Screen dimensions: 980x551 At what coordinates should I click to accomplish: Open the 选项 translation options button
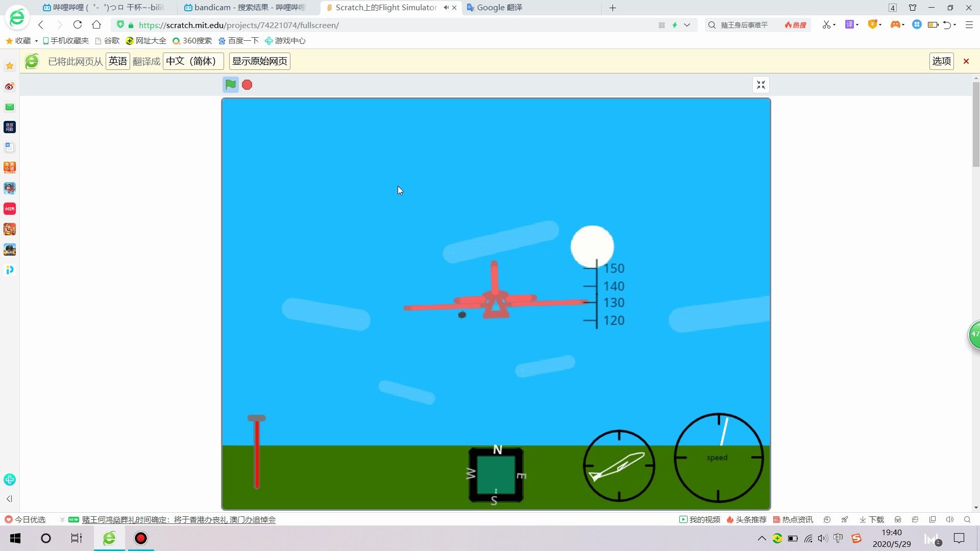(941, 61)
